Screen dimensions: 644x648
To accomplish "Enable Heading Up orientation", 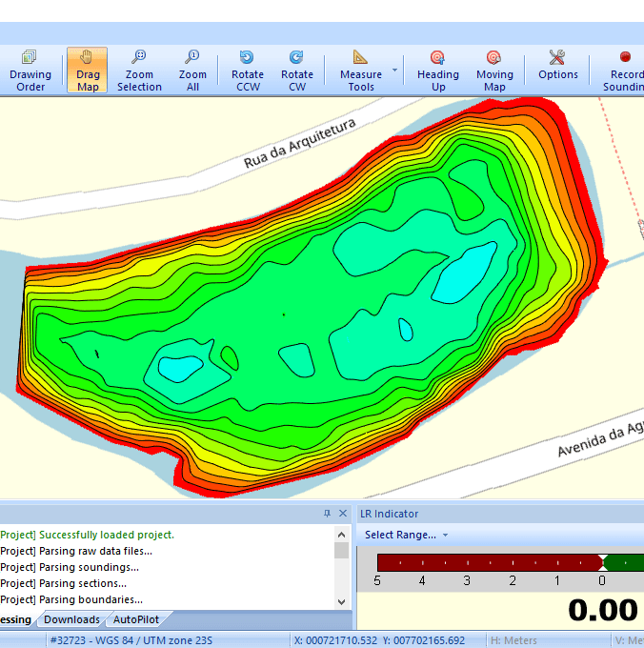I will click(437, 71).
